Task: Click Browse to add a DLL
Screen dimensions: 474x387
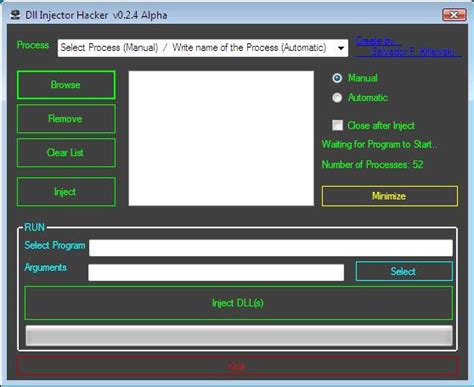Action: (66, 85)
